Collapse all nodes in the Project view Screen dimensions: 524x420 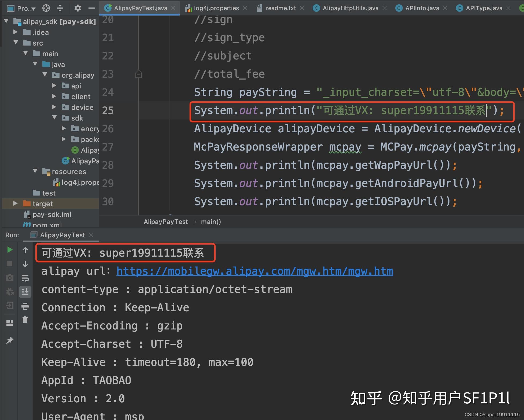tap(60, 8)
